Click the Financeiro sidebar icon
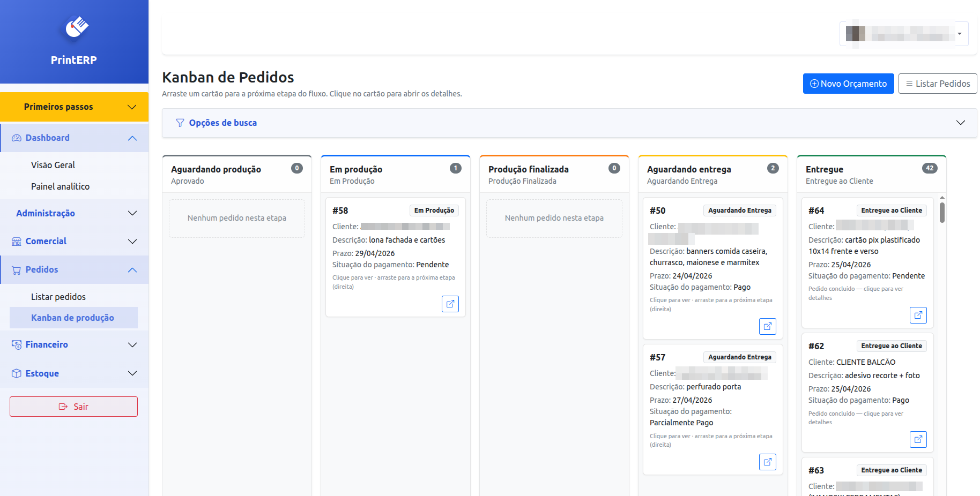The width and height of the screenshot is (980, 496). pyautogui.click(x=17, y=345)
